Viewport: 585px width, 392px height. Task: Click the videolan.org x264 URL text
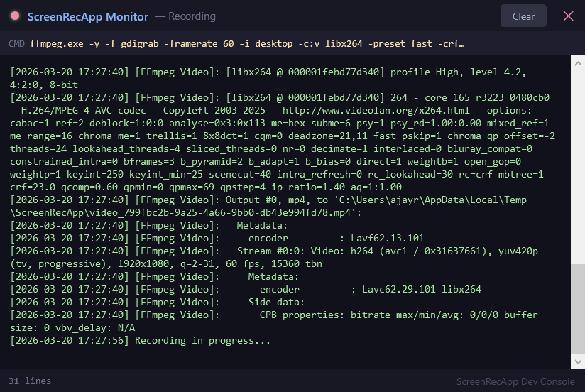pos(376,111)
